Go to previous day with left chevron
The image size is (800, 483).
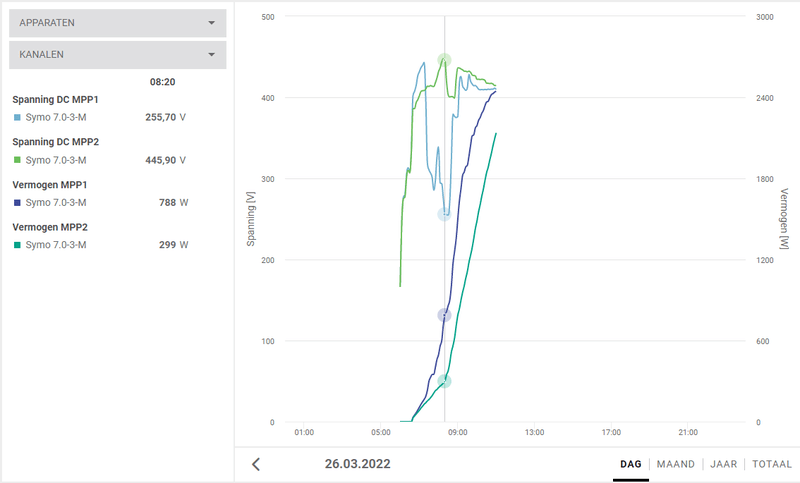256,464
